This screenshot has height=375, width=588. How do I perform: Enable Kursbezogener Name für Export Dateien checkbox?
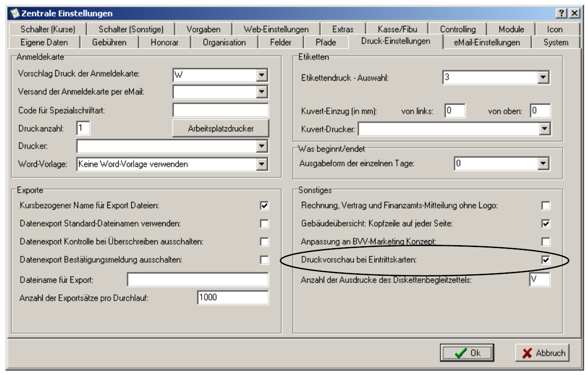[x=264, y=206]
